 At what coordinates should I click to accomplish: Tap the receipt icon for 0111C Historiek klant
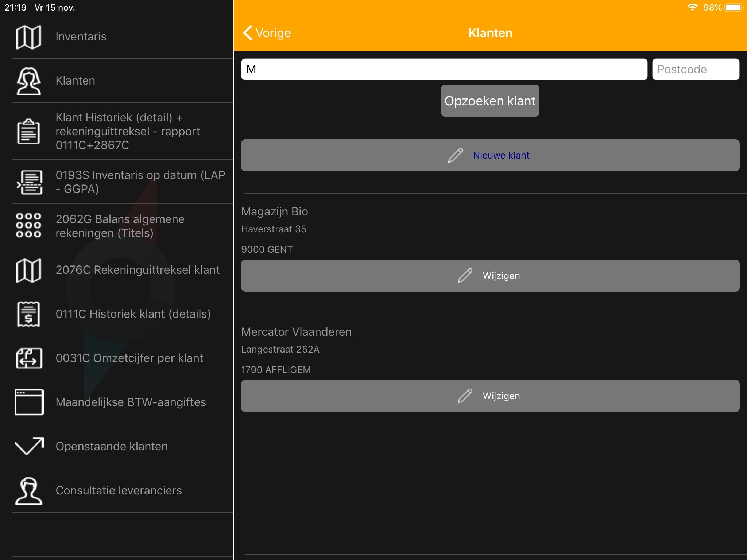(x=28, y=314)
